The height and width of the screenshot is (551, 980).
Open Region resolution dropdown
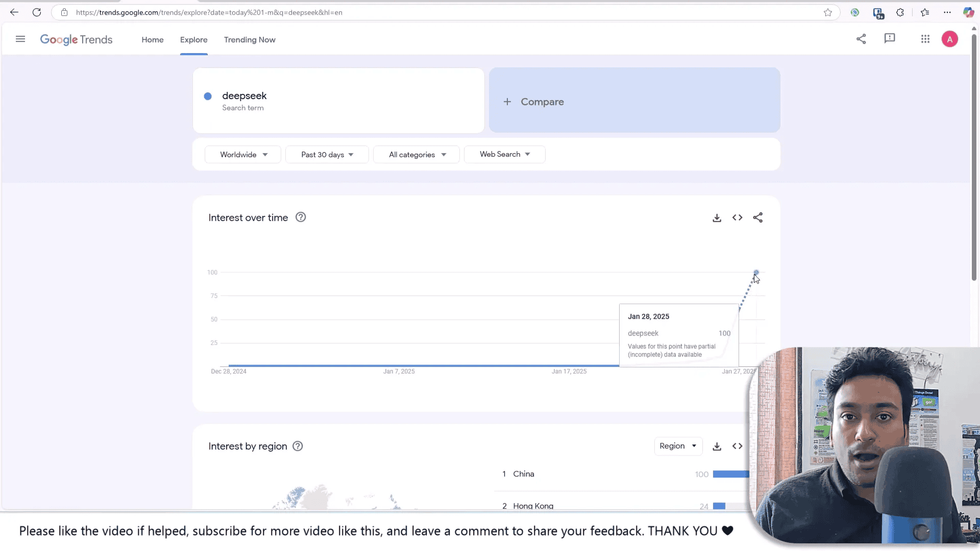(678, 446)
